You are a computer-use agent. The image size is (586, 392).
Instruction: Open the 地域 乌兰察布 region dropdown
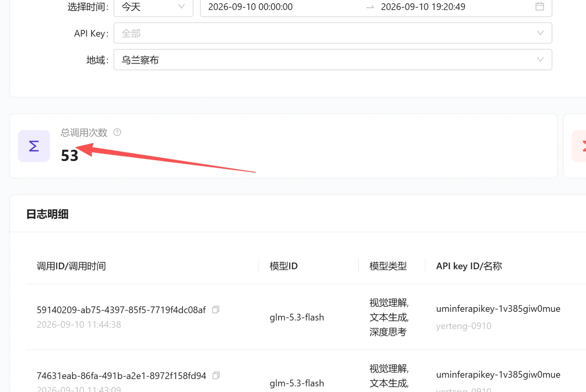[x=333, y=60]
